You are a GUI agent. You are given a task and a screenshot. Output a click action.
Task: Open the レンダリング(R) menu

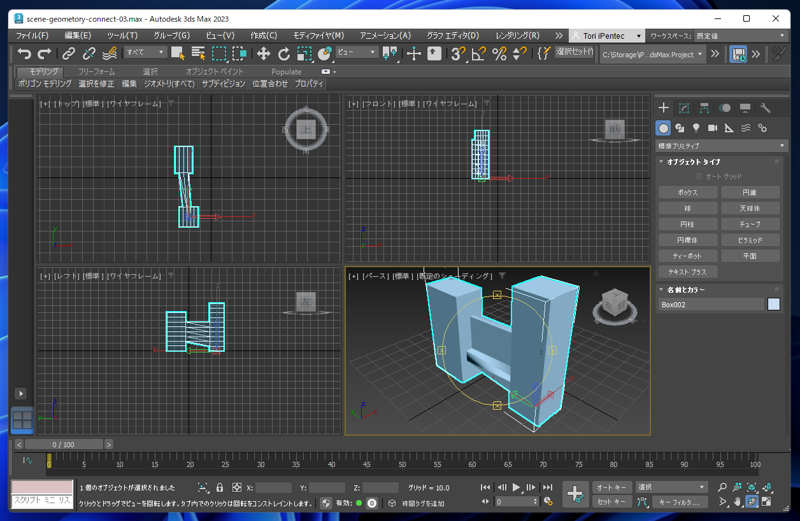(517, 36)
